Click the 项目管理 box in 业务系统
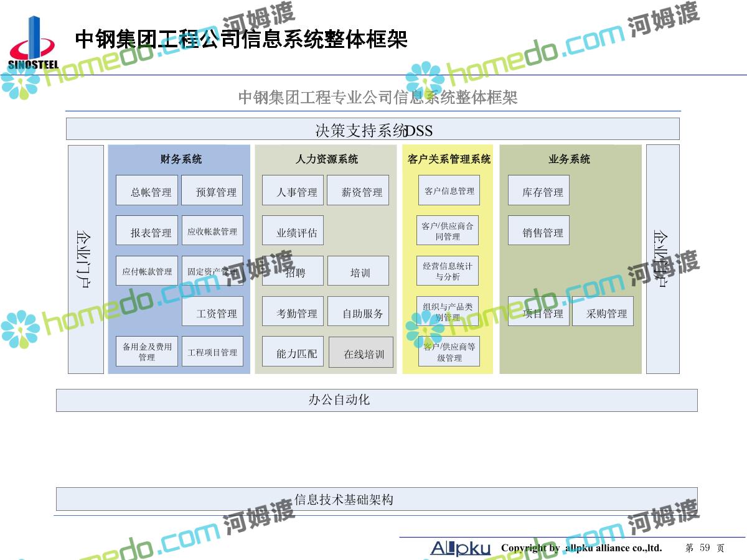 pyautogui.click(x=538, y=311)
